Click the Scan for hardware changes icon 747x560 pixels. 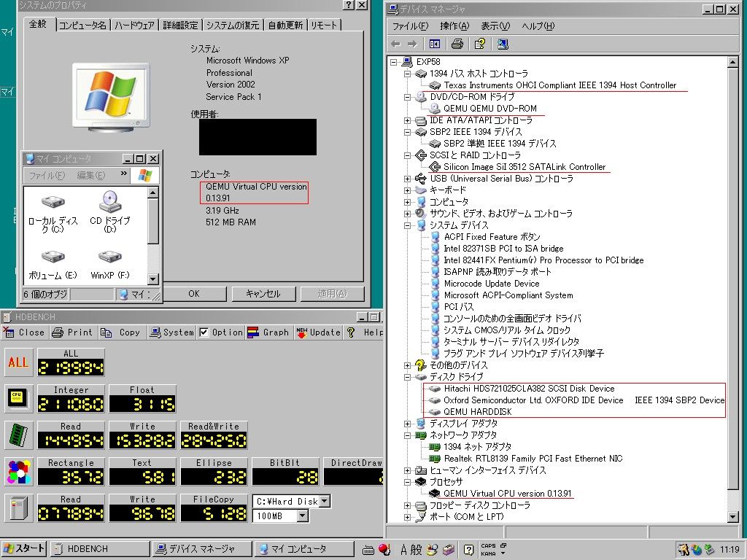pos(503,44)
